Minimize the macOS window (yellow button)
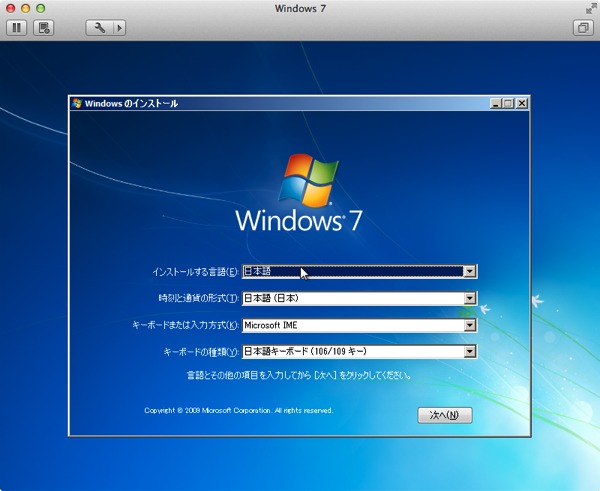Image resolution: width=600 pixels, height=491 pixels. point(25,8)
